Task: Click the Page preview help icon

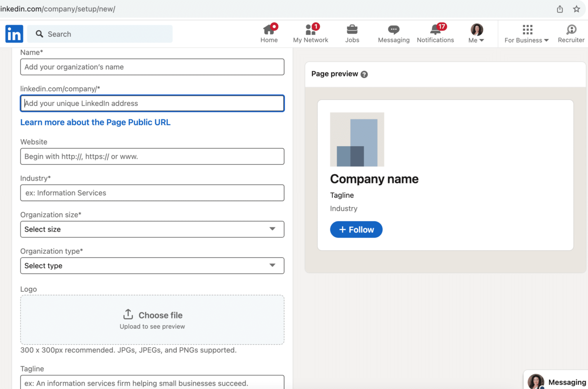Action: pos(364,74)
